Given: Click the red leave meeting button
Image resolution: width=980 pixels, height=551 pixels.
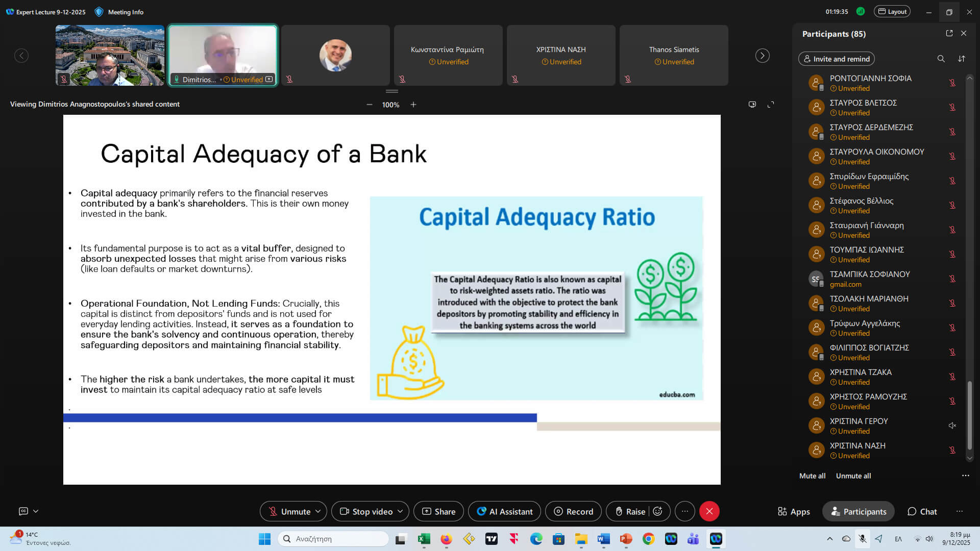Looking at the screenshot, I should pos(709,511).
